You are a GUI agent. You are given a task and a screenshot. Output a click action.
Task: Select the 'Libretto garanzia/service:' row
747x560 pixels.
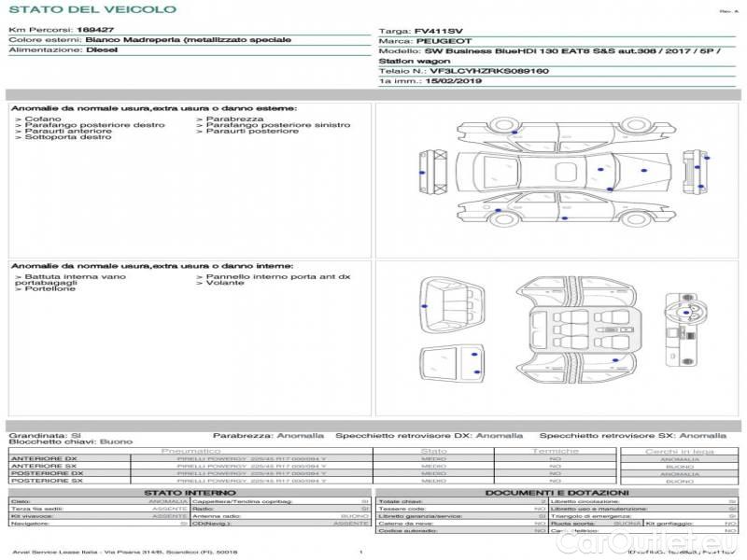[x=461, y=516]
